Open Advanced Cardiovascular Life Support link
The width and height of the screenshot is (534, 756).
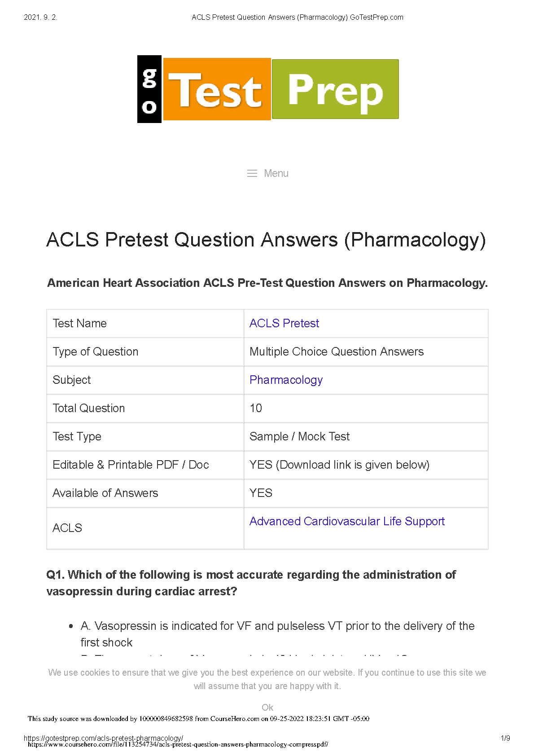pyautogui.click(x=347, y=521)
